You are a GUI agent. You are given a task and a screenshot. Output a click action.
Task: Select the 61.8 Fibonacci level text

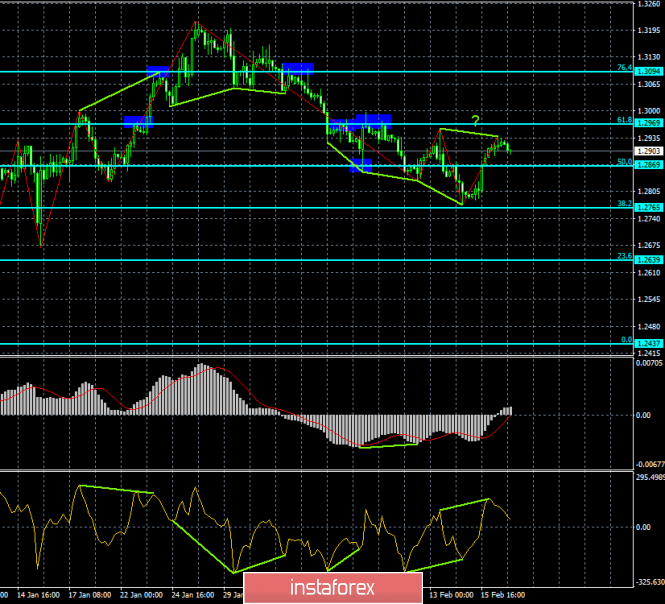coord(625,120)
